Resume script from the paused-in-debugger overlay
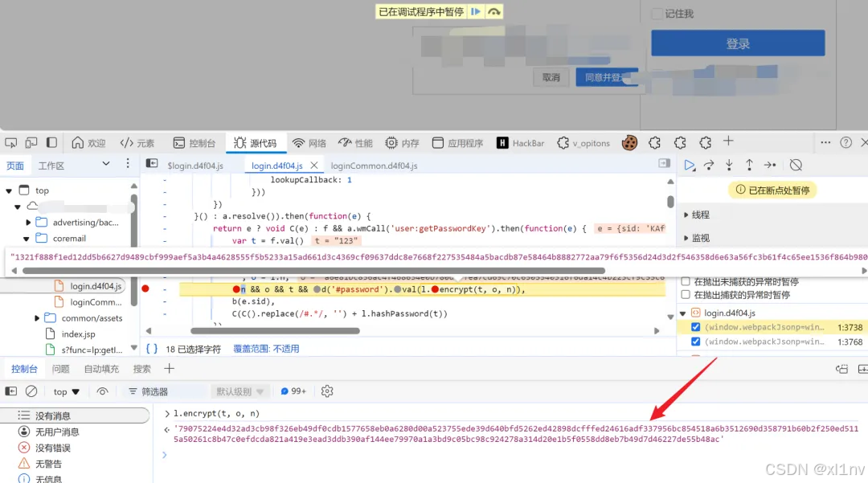This screenshot has width=868, height=483. 476,11
